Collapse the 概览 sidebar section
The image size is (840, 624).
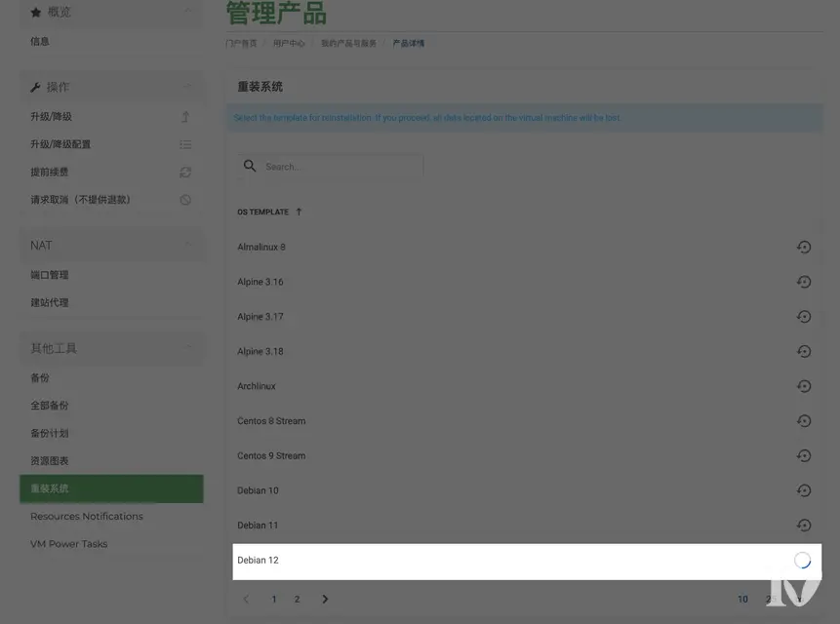[187, 10]
